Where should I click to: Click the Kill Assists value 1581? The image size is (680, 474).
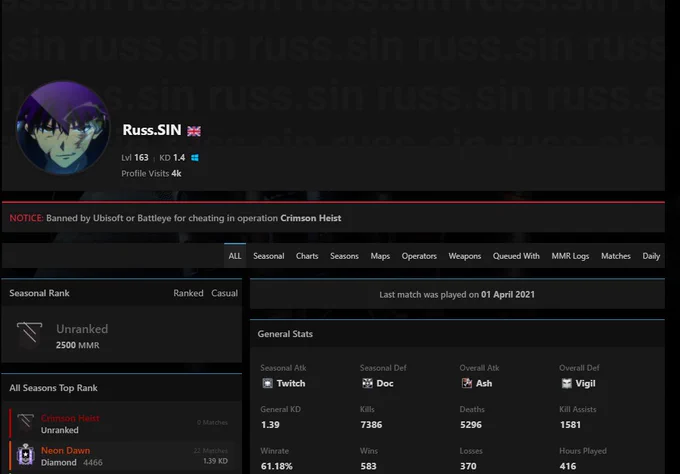570,425
